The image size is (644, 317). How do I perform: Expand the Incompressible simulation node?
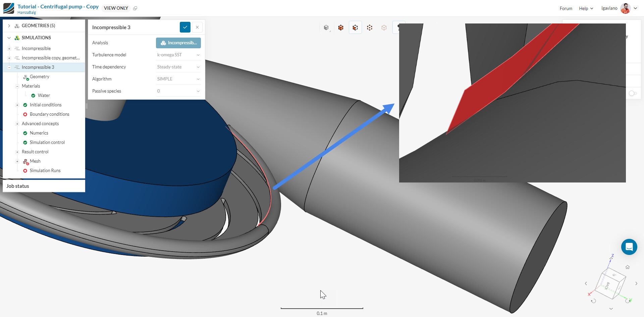tap(9, 49)
